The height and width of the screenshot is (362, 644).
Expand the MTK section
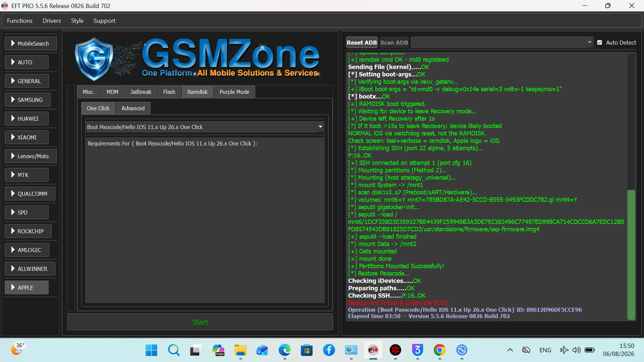point(26,175)
